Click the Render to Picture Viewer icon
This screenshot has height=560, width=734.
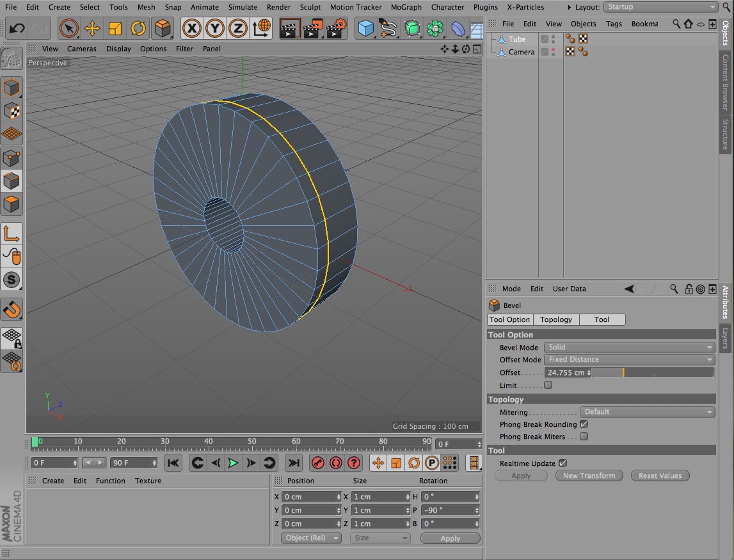tap(313, 29)
